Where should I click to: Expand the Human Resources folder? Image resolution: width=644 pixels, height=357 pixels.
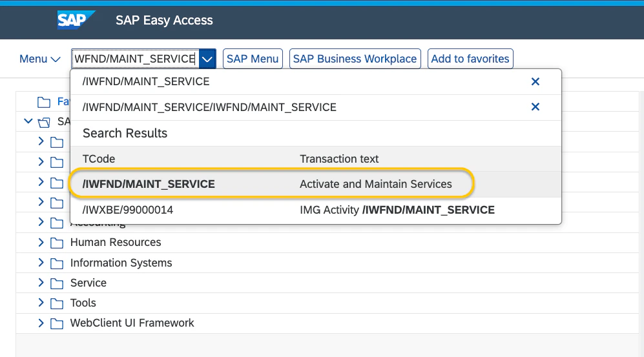41,242
